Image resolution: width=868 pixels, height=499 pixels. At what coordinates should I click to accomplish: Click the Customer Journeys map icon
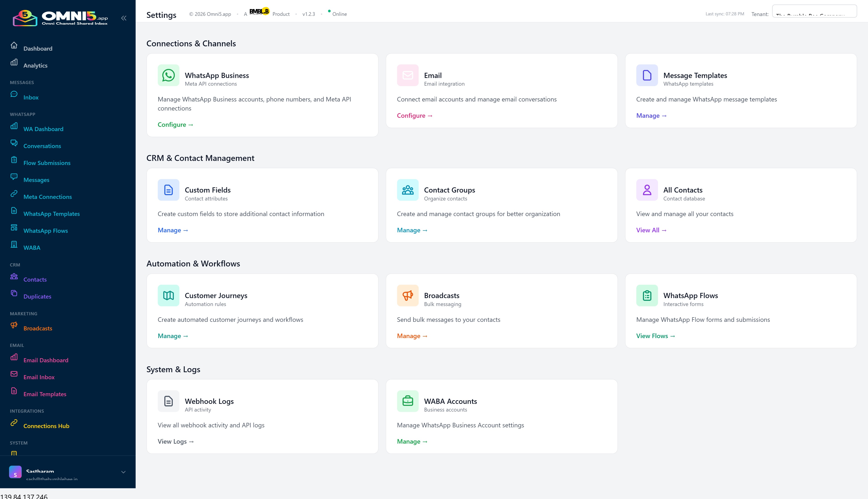pyautogui.click(x=168, y=295)
